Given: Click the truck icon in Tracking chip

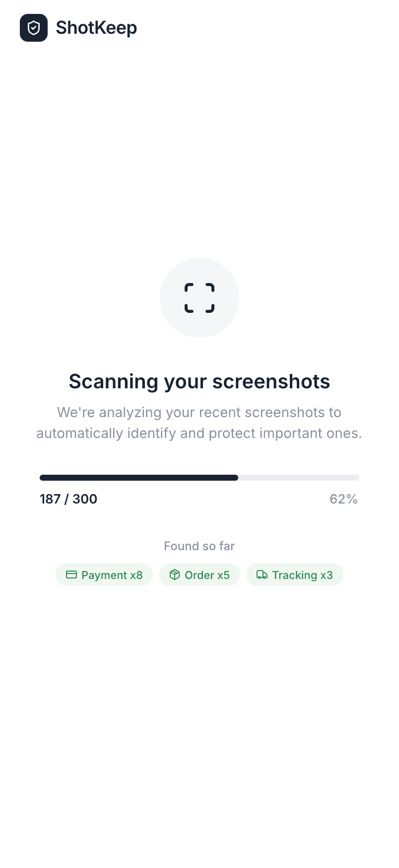Looking at the screenshot, I should (262, 575).
